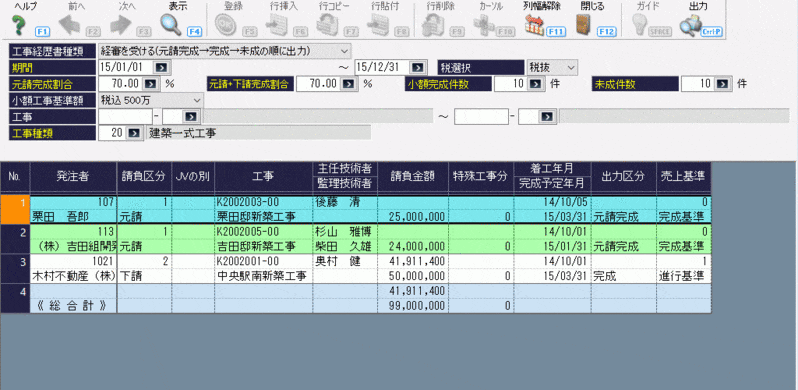The image size is (798, 390).
Task: Click lookup arrow for ending 工事 code
Action: click(x=547, y=117)
